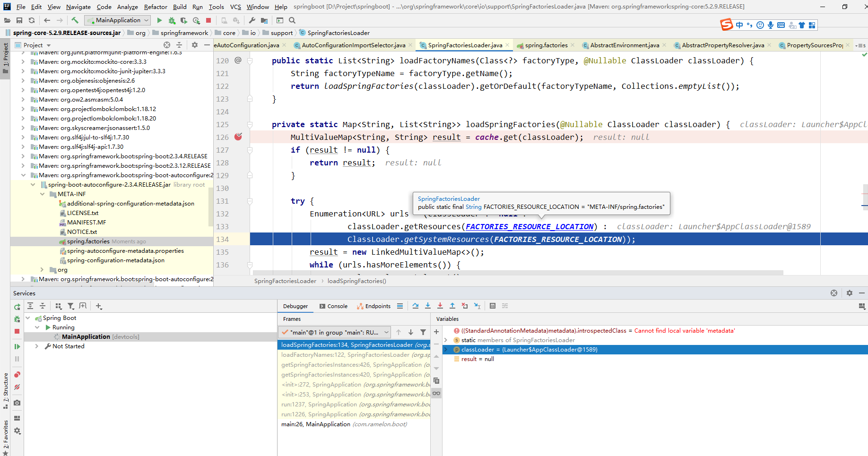Close the SpringFactoriesLoader.java tab
Screen dimensions: 868x456
pyautogui.click(x=507, y=45)
